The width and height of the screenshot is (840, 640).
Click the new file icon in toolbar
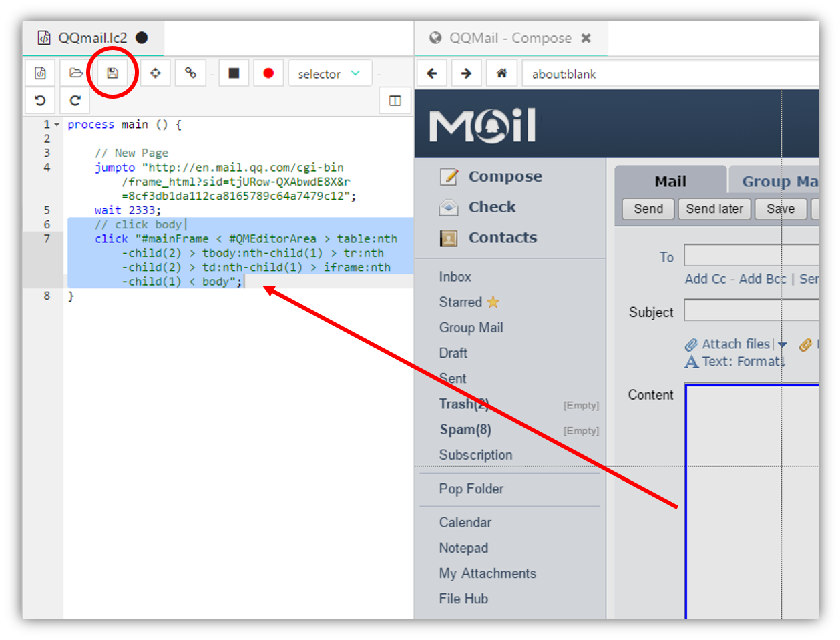40,73
